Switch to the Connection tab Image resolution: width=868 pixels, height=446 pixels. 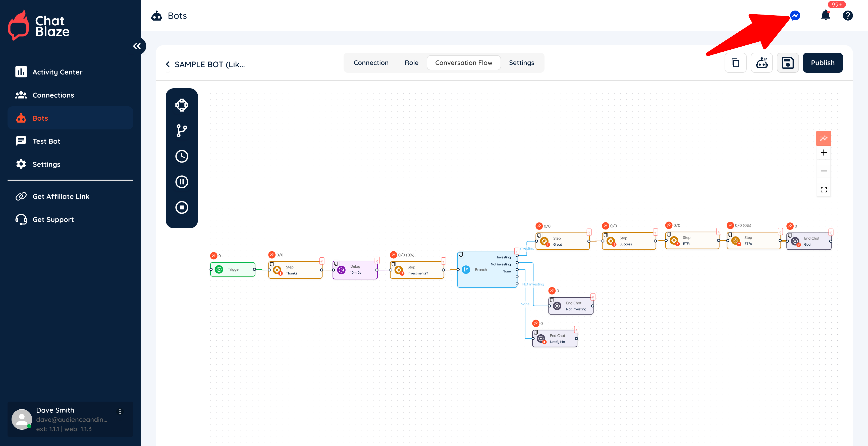pyautogui.click(x=371, y=63)
